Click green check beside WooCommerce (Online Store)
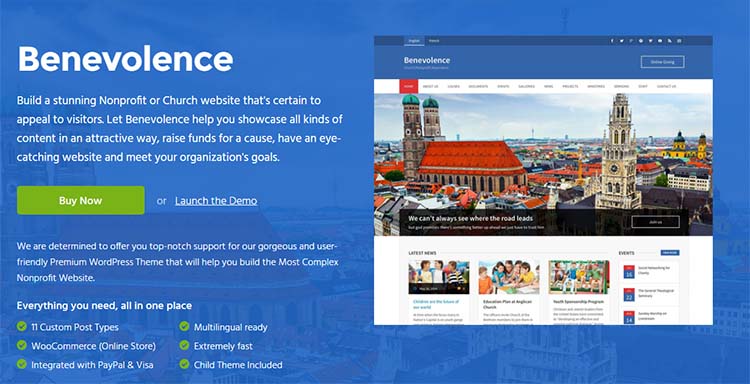 22,345
